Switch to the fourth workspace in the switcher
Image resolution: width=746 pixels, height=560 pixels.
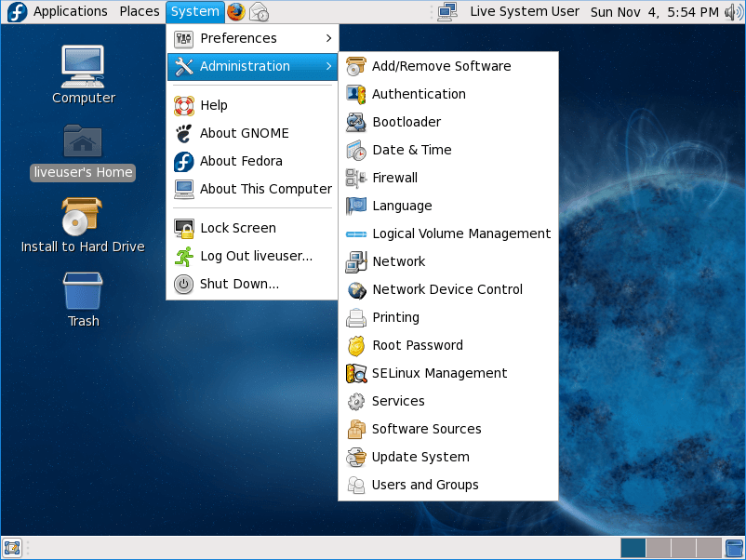click(709, 548)
